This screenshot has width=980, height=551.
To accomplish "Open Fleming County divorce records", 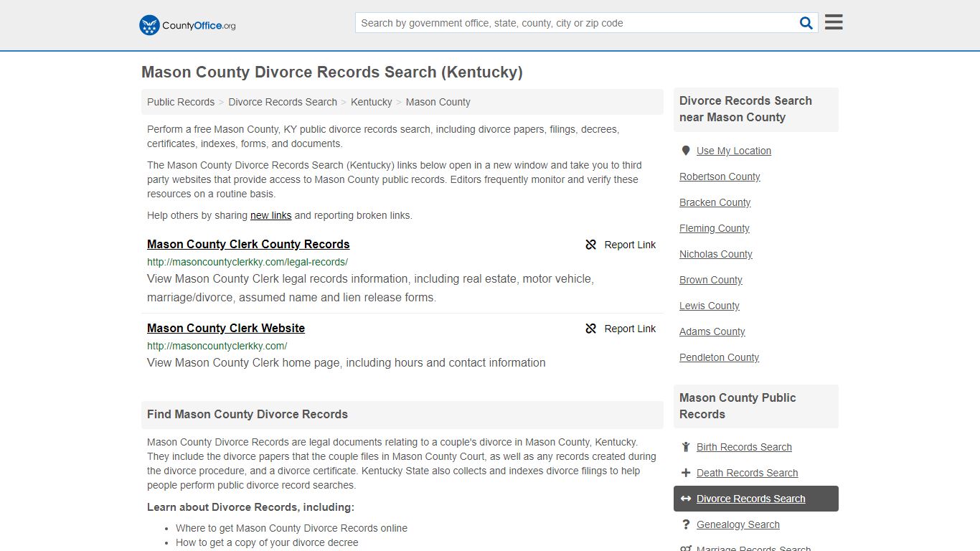I will [715, 228].
